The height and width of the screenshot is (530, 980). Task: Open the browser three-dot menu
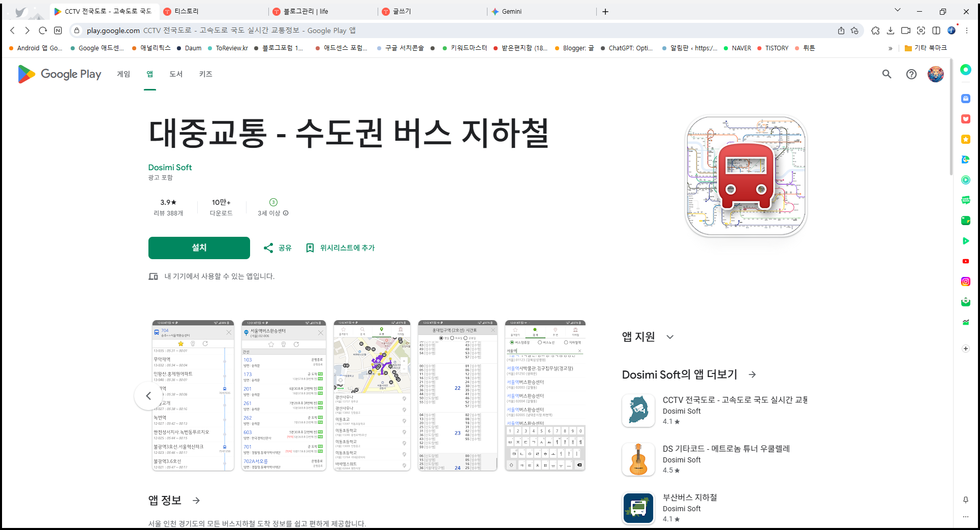967,30
